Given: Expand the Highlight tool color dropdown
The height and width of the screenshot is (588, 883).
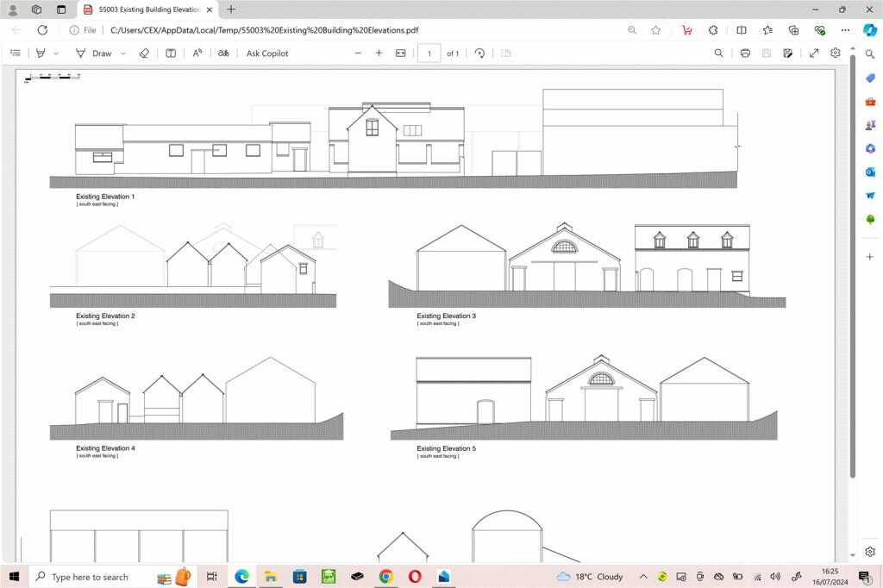Looking at the screenshot, I should (x=56, y=53).
